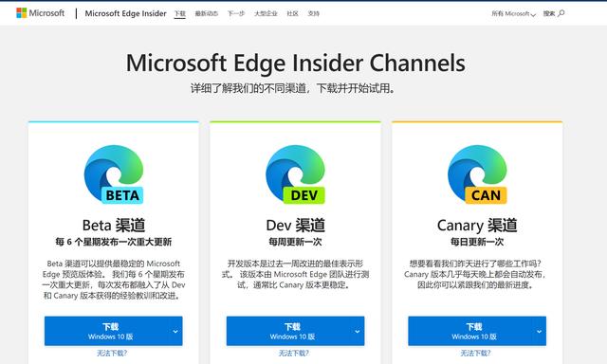Open the 大型企业 navigation item
The height and width of the screenshot is (364, 607).
pyautogui.click(x=266, y=13)
